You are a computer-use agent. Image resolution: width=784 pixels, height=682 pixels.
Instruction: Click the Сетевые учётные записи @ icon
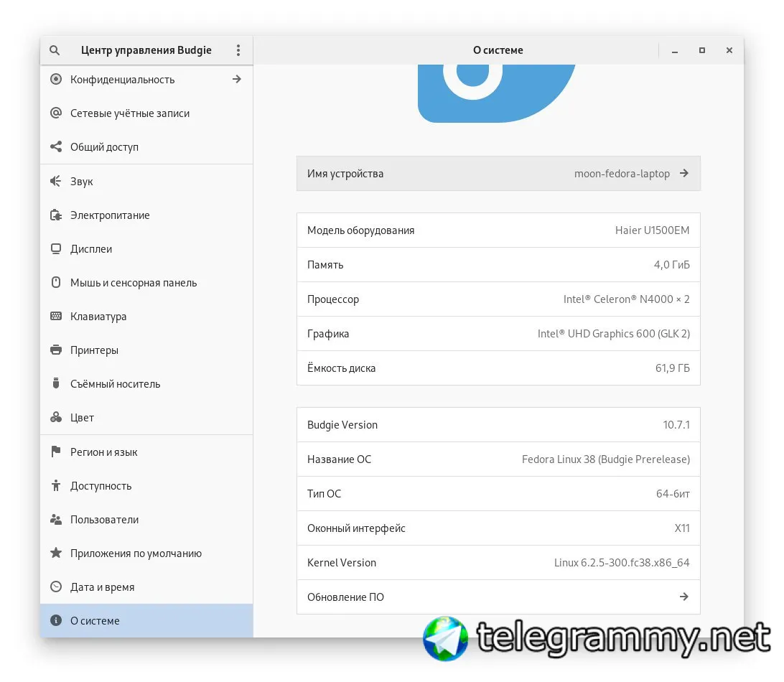[x=56, y=113]
